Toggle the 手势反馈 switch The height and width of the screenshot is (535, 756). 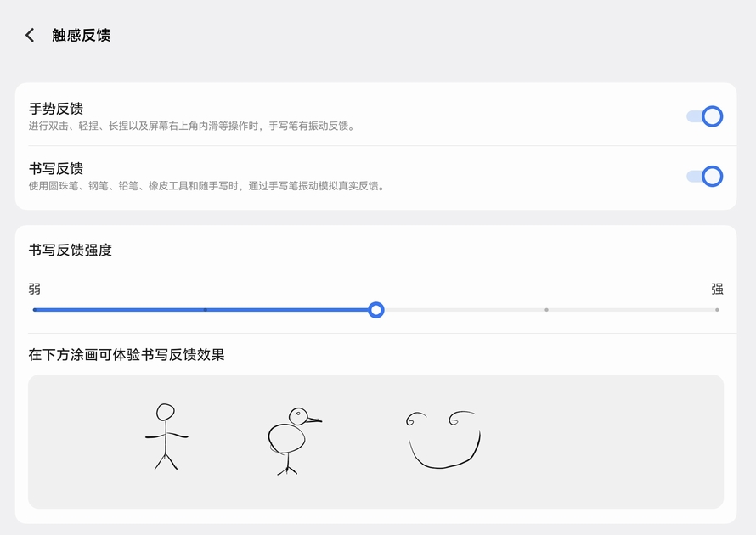tap(704, 116)
